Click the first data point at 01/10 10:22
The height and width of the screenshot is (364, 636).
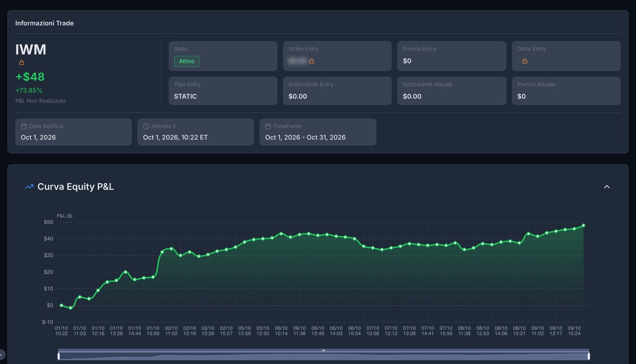61,305
